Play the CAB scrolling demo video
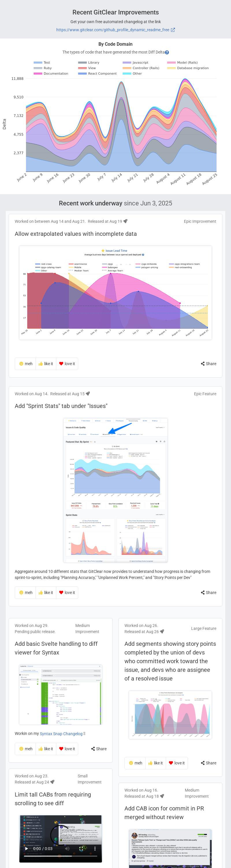 27,848
